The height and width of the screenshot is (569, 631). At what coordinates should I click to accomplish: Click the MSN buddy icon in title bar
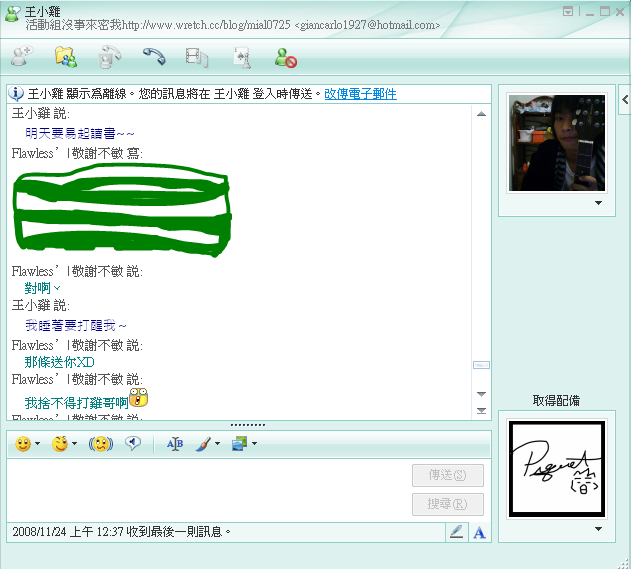pos(12,14)
